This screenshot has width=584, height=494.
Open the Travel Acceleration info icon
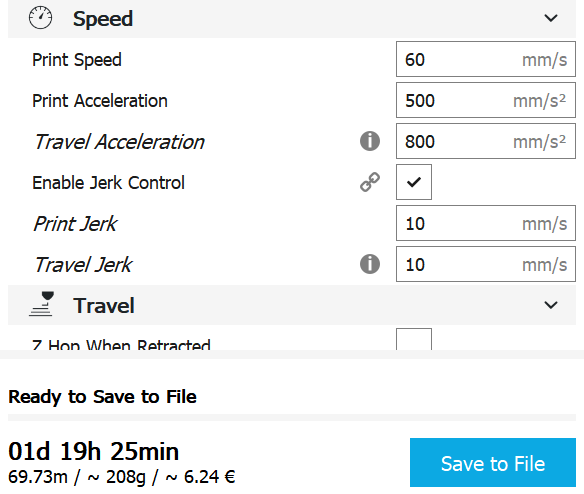(x=370, y=141)
